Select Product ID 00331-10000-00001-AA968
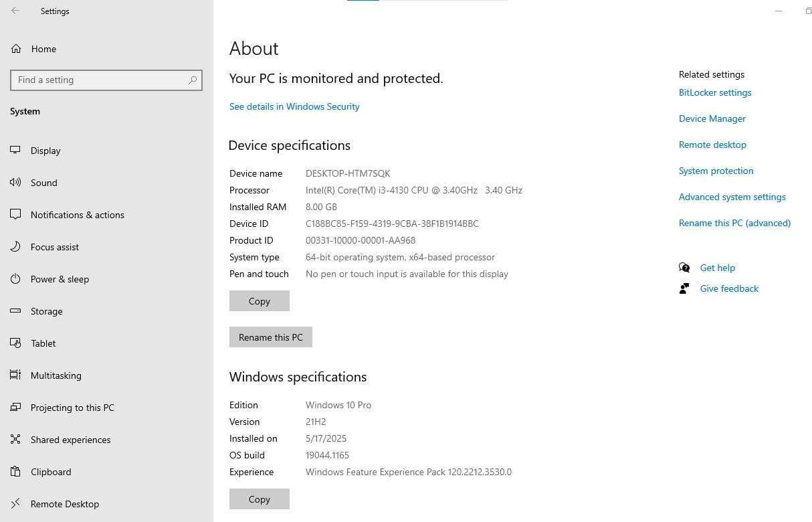The height and width of the screenshot is (522, 812). click(x=361, y=240)
